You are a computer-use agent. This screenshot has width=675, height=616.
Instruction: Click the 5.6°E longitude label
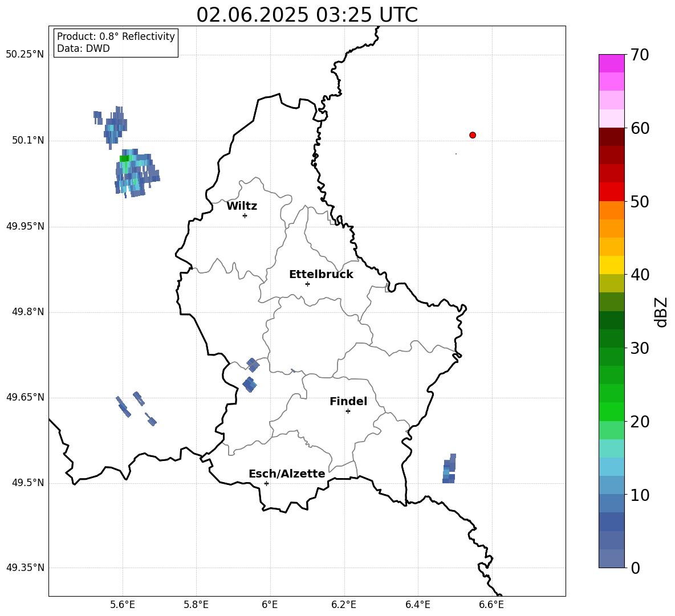(123, 605)
